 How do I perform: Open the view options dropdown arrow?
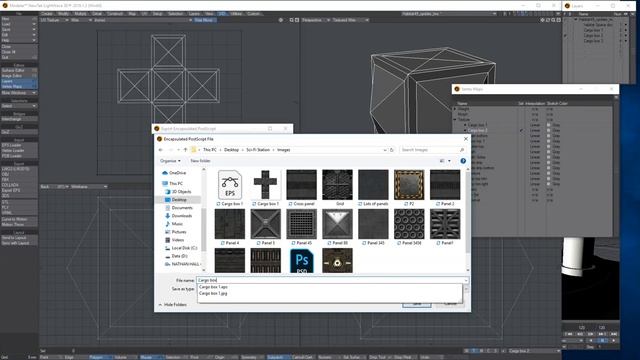pos(449,161)
